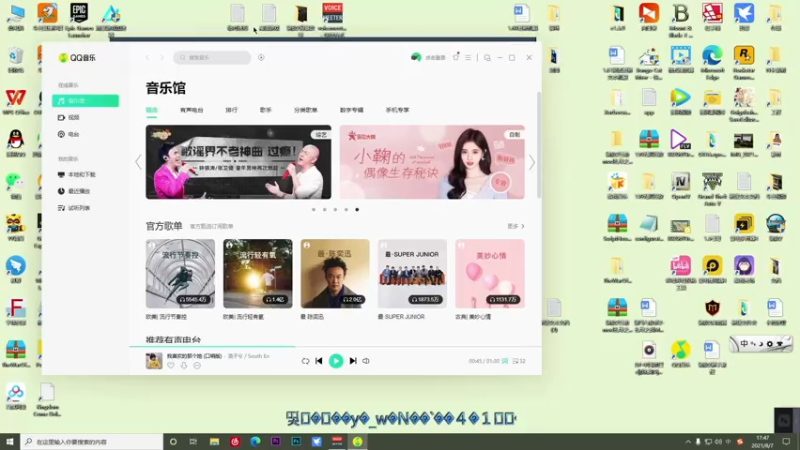This screenshot has width=800, height=450.
Task: Select the Microsoft Edge desktop icon
Action: pyautogui.click(x=712, y=62)
